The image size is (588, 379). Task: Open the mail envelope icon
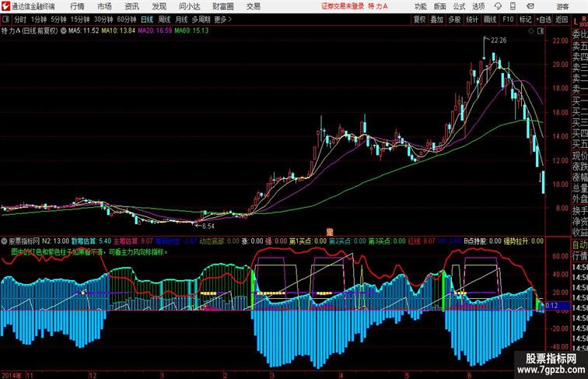[x=530, y=6]
